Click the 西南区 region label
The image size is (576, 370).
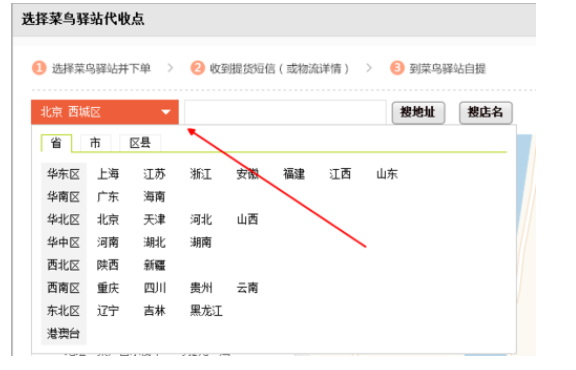tap(63, 288)
